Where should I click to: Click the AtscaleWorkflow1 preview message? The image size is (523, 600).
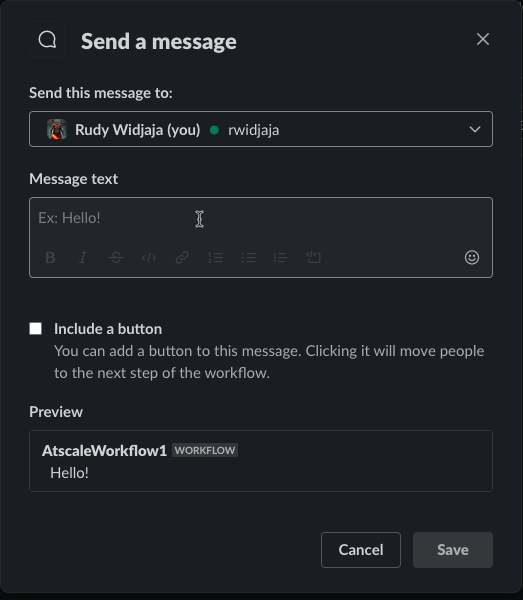(x=261, y=461)
